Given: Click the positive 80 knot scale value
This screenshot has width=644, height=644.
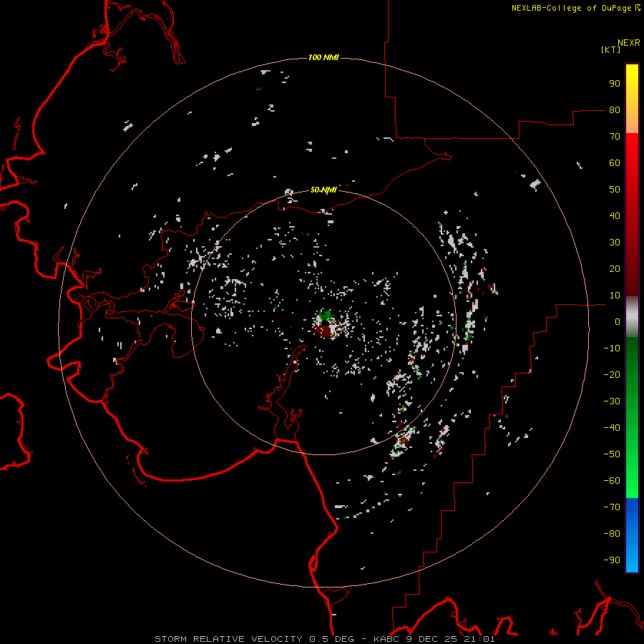Looking at the screenshot, I should 615,110.
